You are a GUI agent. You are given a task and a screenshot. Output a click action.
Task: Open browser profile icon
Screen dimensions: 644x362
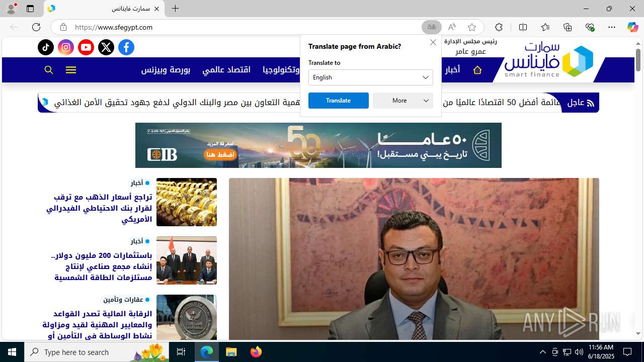[11, 9]
